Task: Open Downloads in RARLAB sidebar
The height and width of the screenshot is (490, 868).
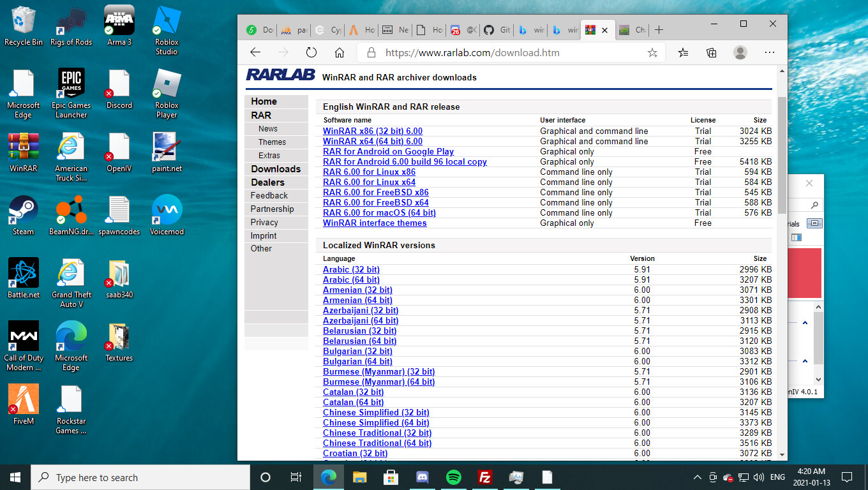Action: coord(276,169)
